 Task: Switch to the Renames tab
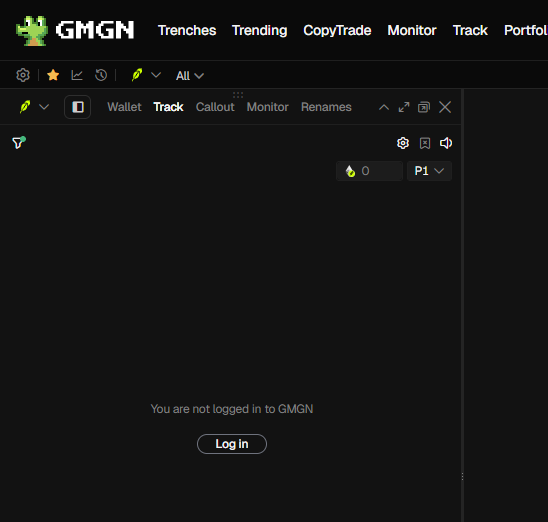tap(326, 107)
